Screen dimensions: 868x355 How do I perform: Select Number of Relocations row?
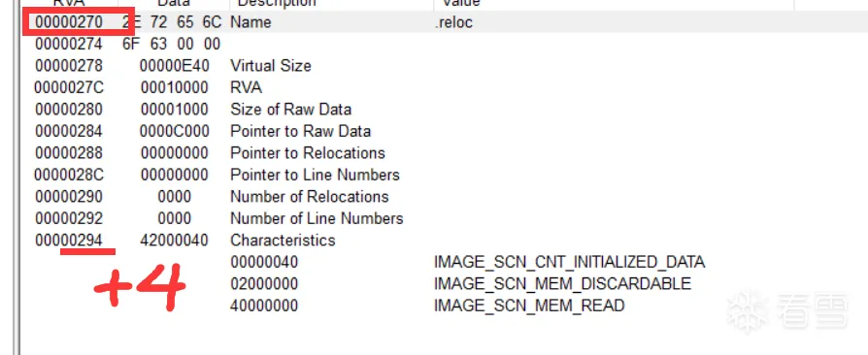(443, 196)
